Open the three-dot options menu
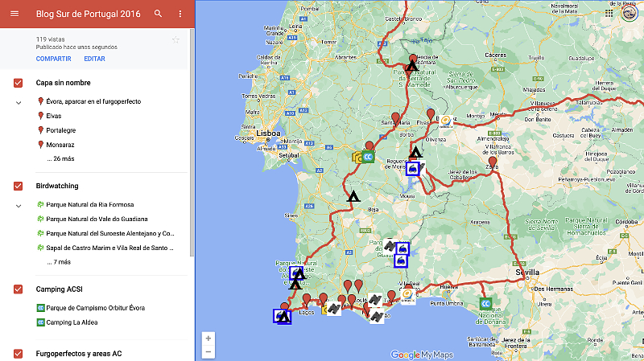The image size is (644, 361). point(180,14)
